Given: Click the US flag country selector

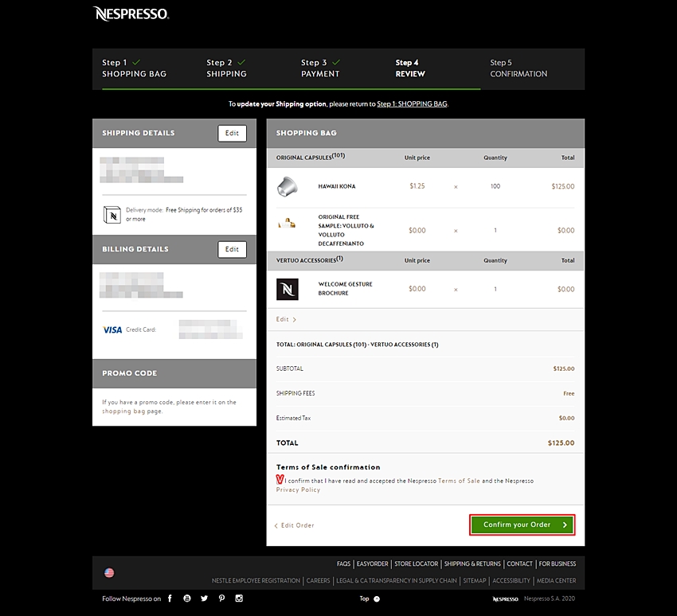Looking at the screenshot, I should pos(109,572).
